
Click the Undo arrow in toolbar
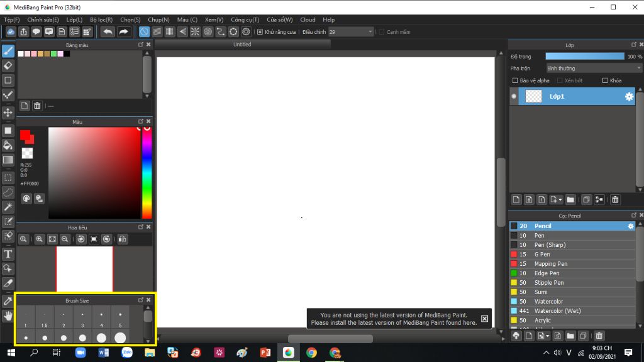pos(108,31)
